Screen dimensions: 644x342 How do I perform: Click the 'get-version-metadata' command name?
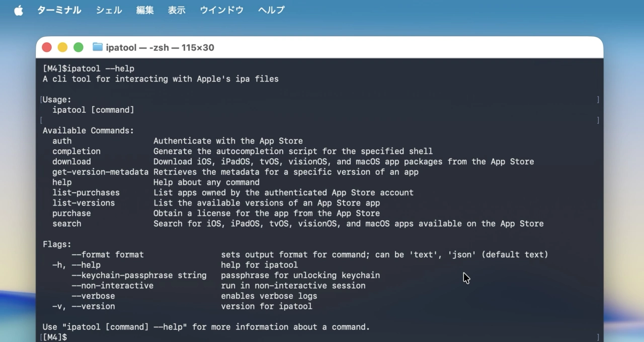(101, 172)
